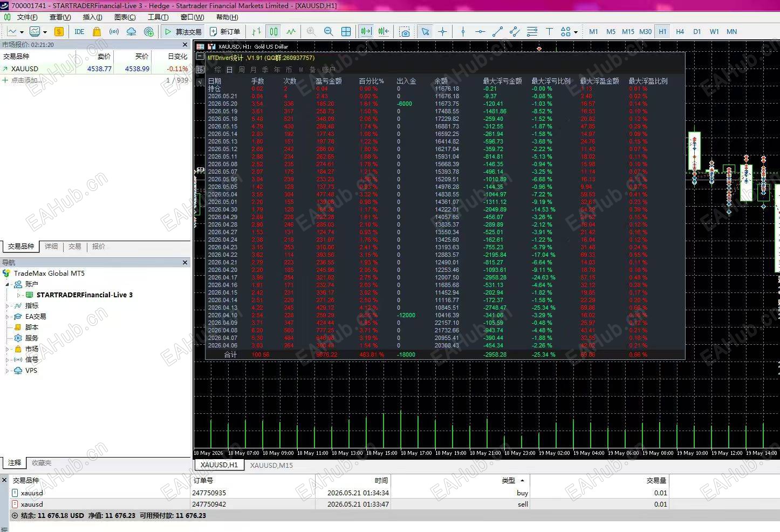Open the new chart dropdown arrow
The width and height of the screenshot is (780, 532).
[x=22, y=32]
